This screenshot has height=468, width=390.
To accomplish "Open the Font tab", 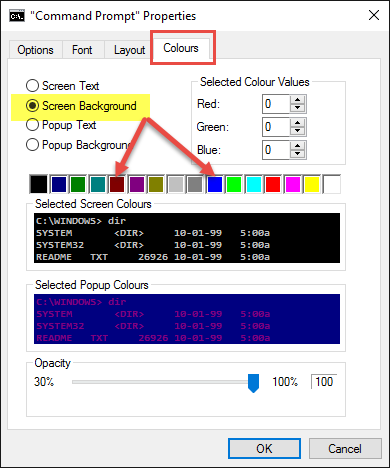I will point(82,50).
